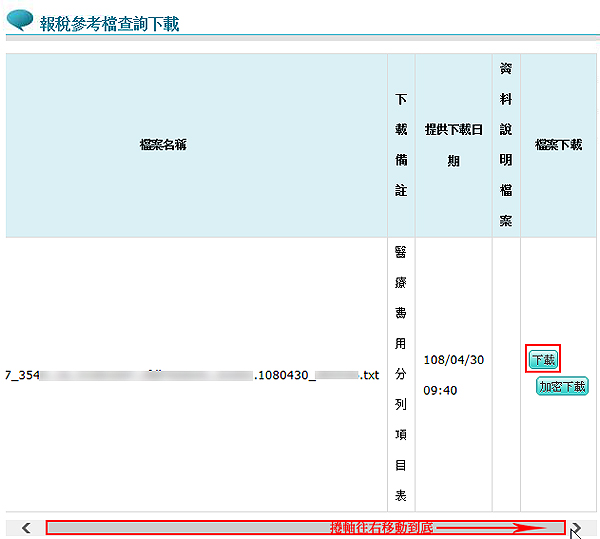Screen dimensions: 600x539
Task: Select the 檔案下載 column header
Action: [558, 145]
